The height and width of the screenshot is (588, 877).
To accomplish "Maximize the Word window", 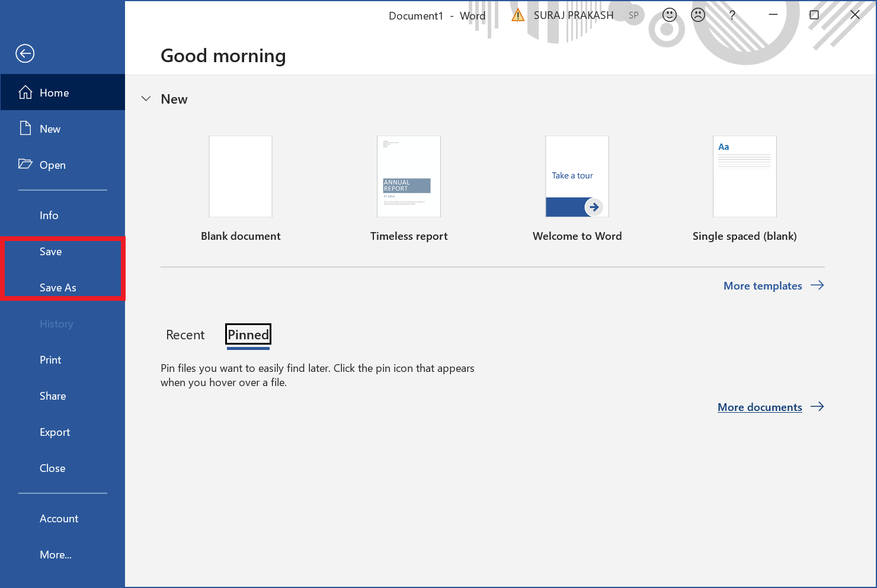I will tap(814, 15).
